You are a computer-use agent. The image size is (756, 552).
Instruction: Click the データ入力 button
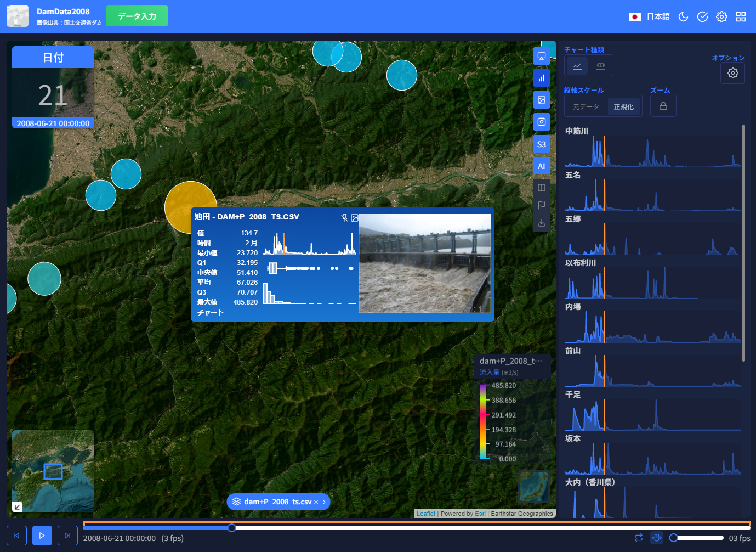click(x=137, y=16)
